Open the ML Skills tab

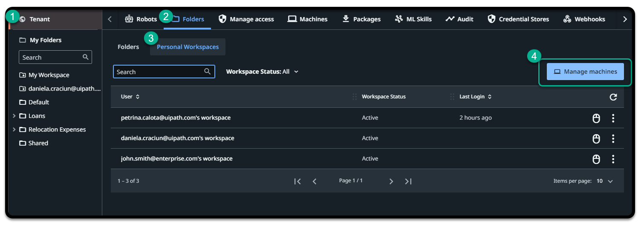click(x=413, y=19)
